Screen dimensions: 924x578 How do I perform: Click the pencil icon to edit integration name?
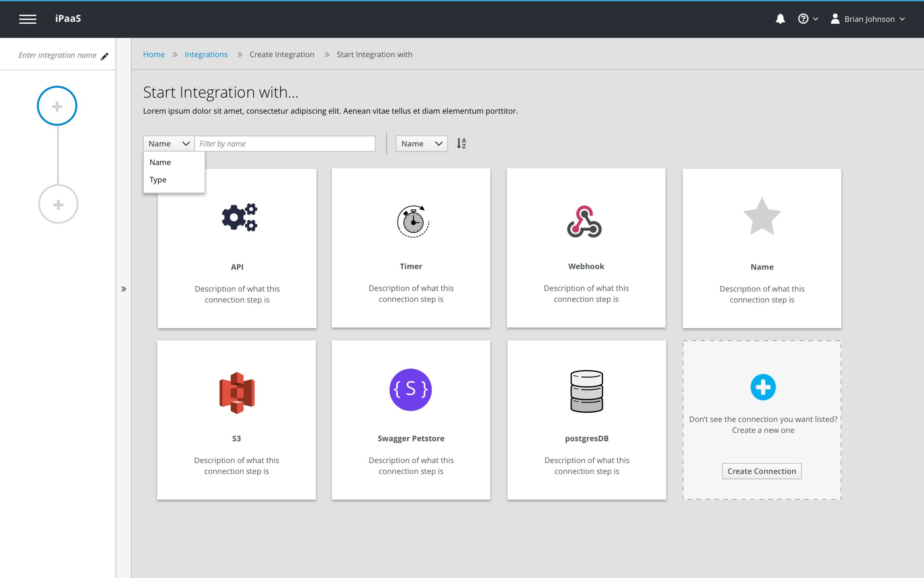coord(104,57)
